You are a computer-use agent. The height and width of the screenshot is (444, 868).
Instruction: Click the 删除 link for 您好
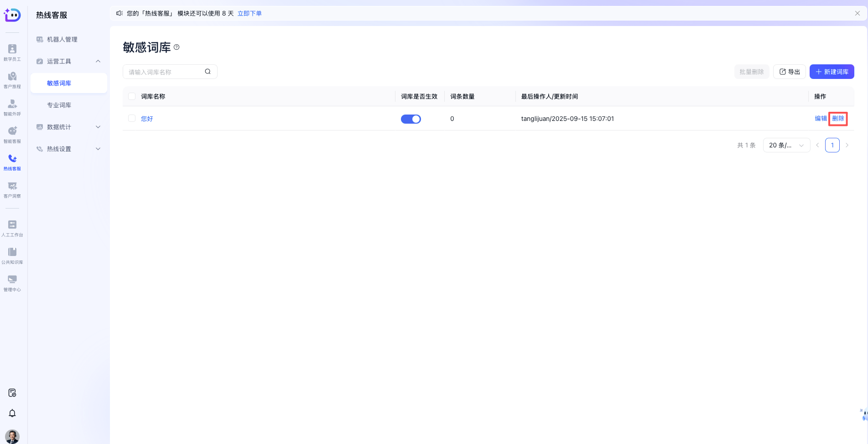[838, 118]
